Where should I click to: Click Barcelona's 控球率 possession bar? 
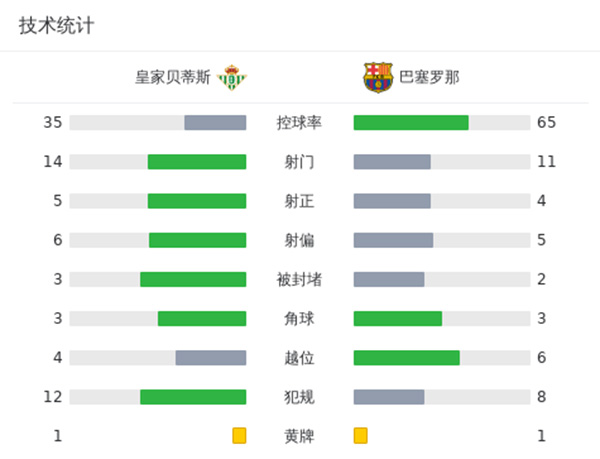pyautogui.click(x=441, y=123)
